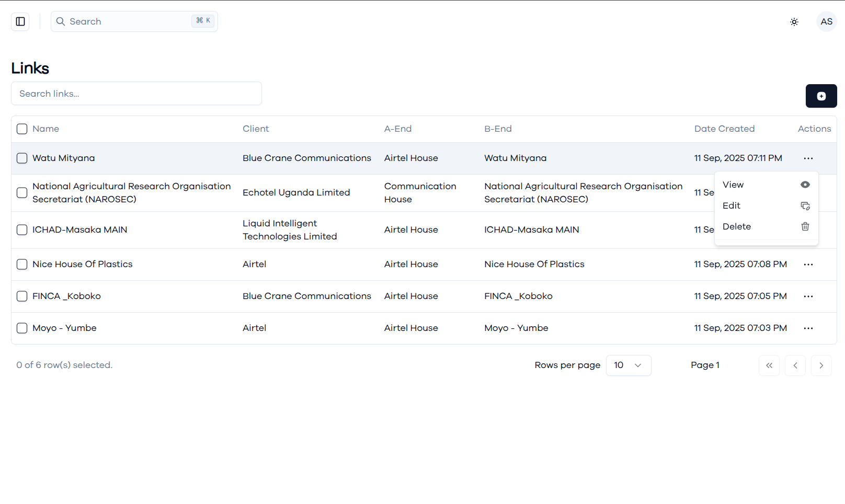Check the FINCA _Koboko row checkbox
This screenshot has width=845, height=504.
coord(22,296)
